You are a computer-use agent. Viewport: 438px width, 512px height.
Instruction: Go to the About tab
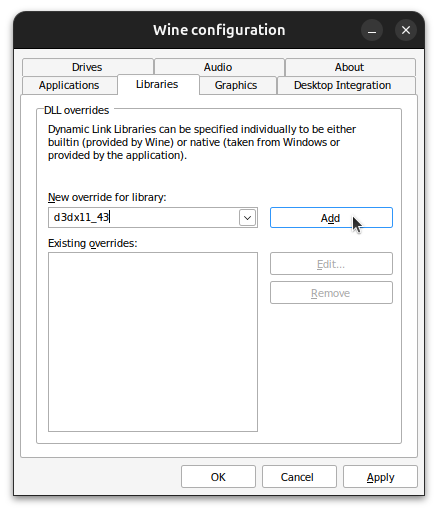point(350,67)
